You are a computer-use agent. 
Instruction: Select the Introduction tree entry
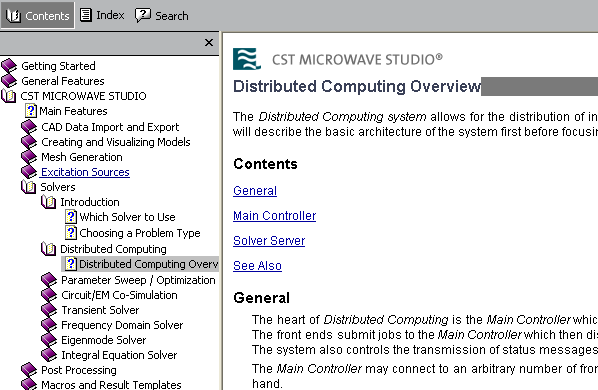pyautogui.click(x=90, y=202)
